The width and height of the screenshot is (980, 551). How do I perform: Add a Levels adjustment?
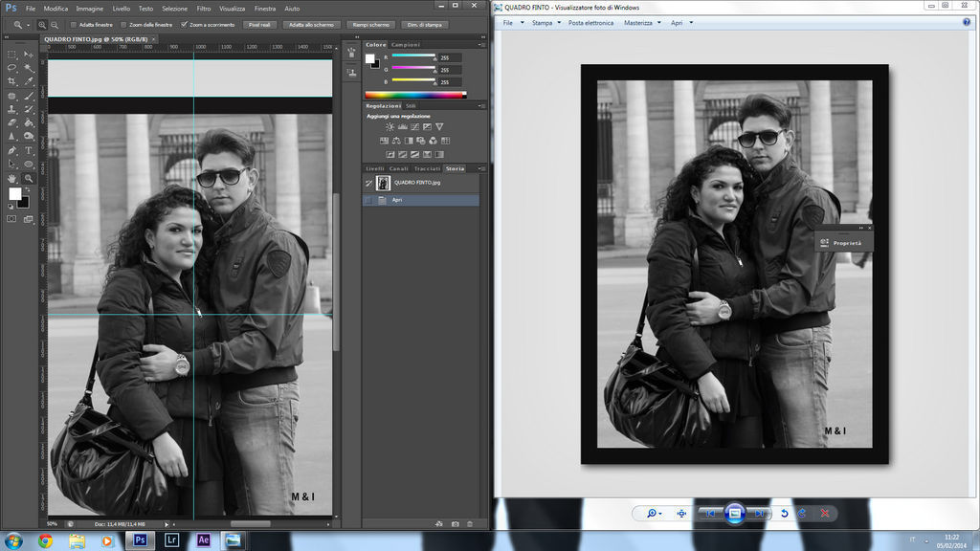[403, 127]
